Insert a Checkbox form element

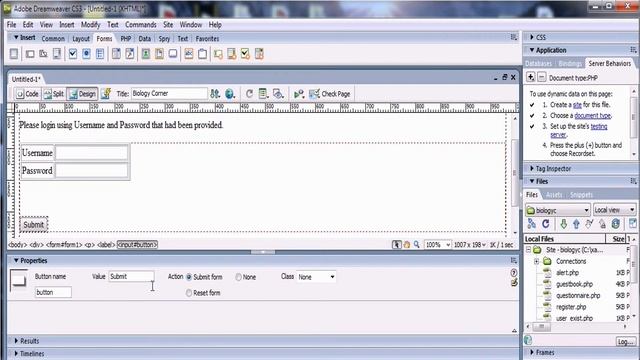point(73,54)
